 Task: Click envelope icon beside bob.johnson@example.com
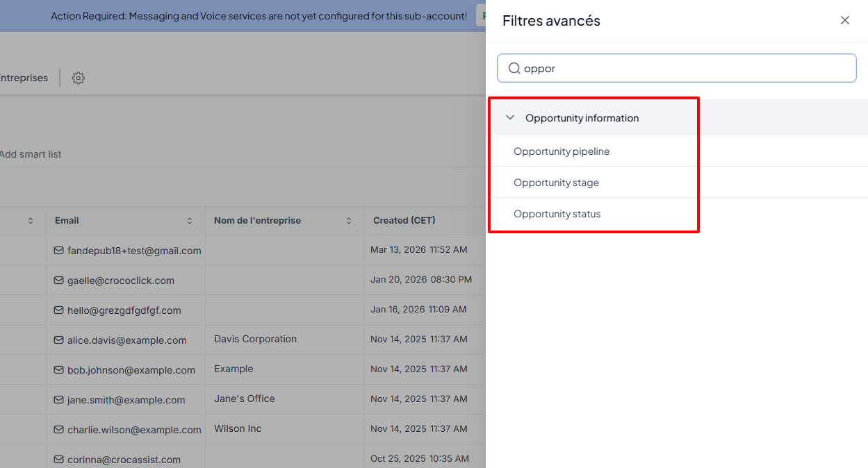(x=59, y=370)
